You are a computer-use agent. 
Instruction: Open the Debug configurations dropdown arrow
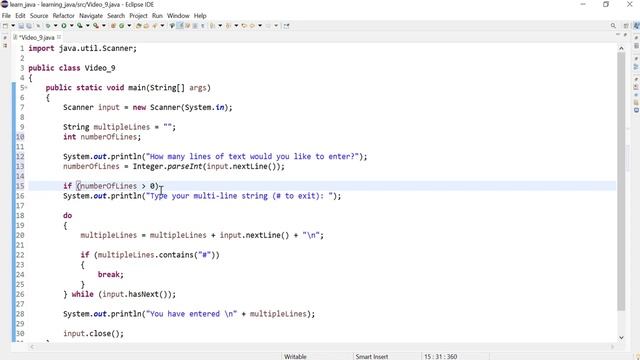[x=56, y=26]
